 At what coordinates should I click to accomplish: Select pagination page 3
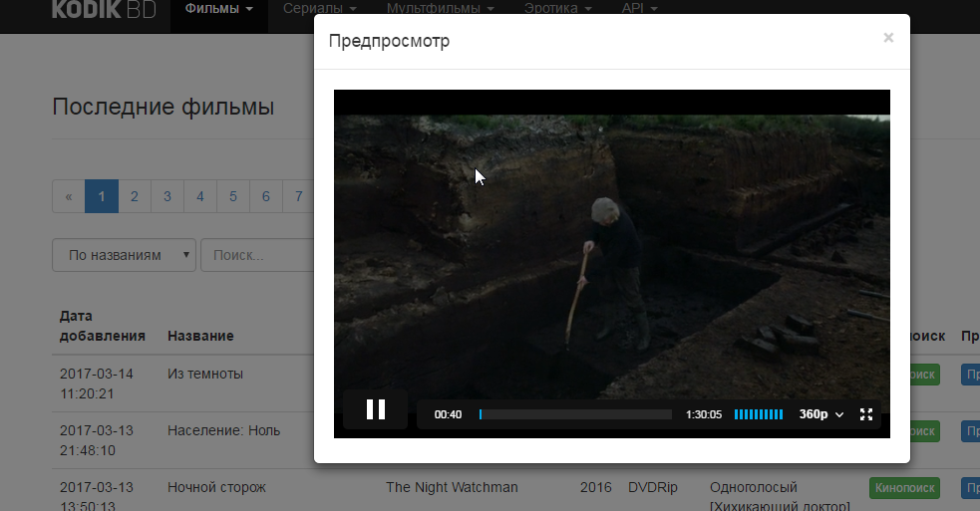[167, 197]
